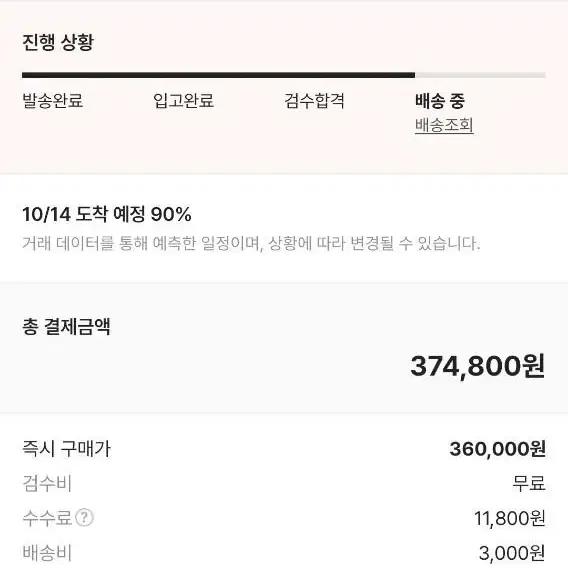Click the 진행 상황 heading
The image size is (568, 568).
point(58,42)
